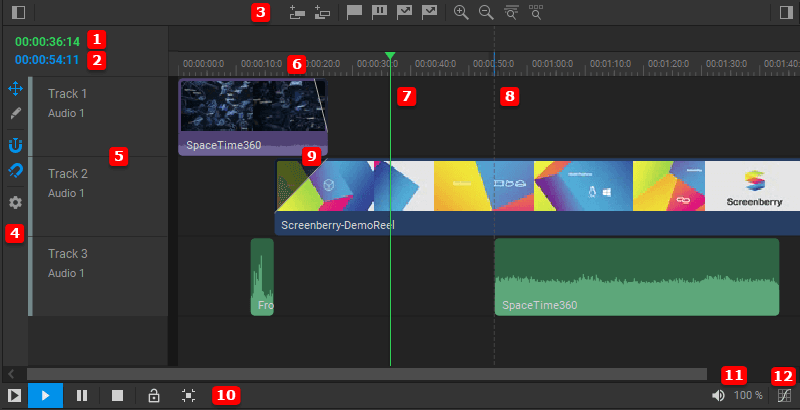
Task: Toggle the right side panel icon
Action: [786, 12]
